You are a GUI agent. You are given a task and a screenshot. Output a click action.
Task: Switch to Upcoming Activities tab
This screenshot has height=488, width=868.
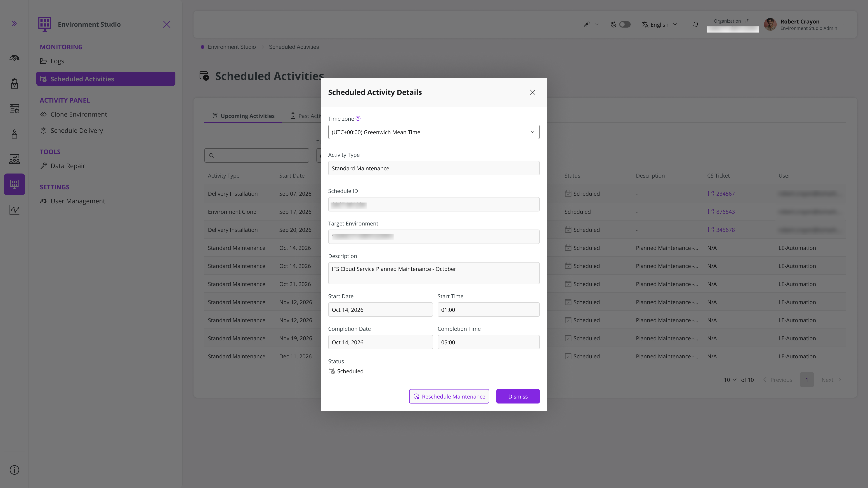click(x=243, y=116)
